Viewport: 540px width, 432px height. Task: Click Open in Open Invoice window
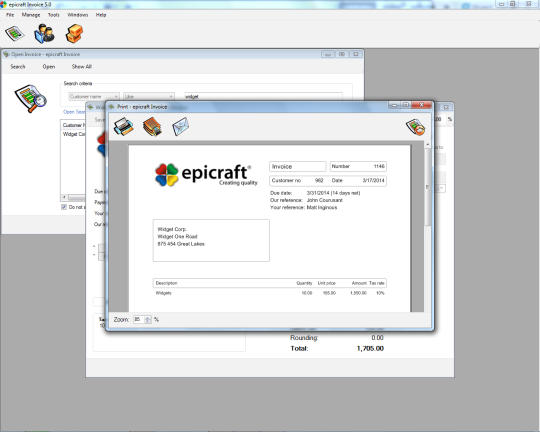click(49, 66)
